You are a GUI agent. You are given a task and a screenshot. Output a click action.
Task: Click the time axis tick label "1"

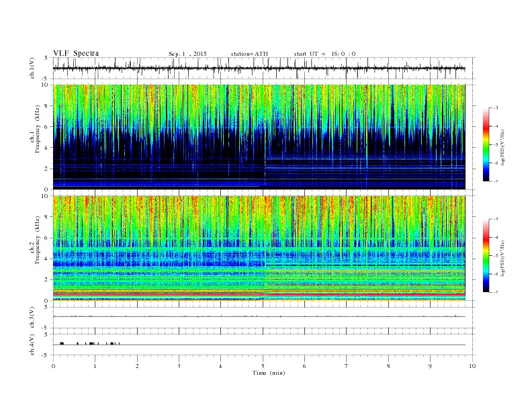pos(95,366)
